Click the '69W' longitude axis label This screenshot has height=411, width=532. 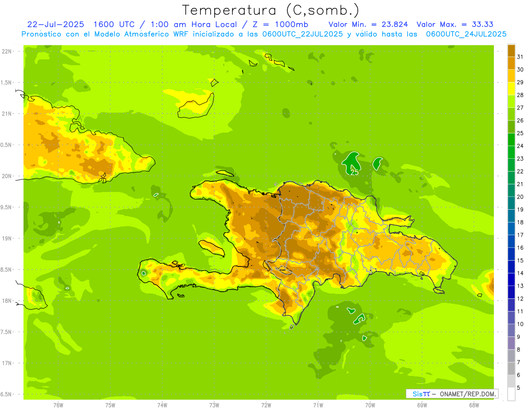422,405
